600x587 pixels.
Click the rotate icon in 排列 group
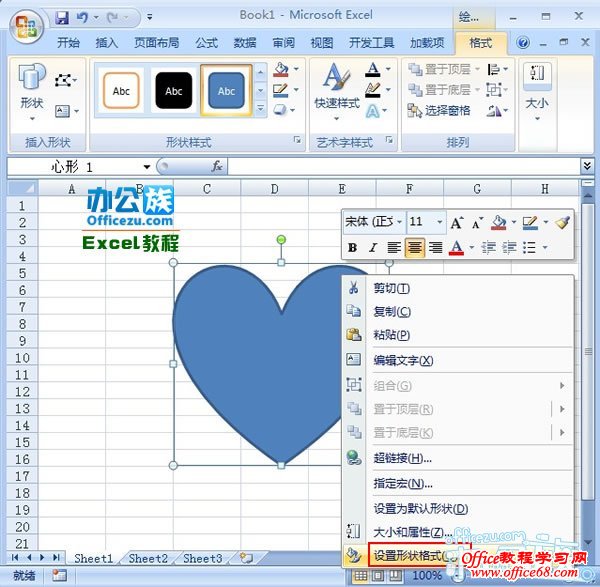(494, 111)
